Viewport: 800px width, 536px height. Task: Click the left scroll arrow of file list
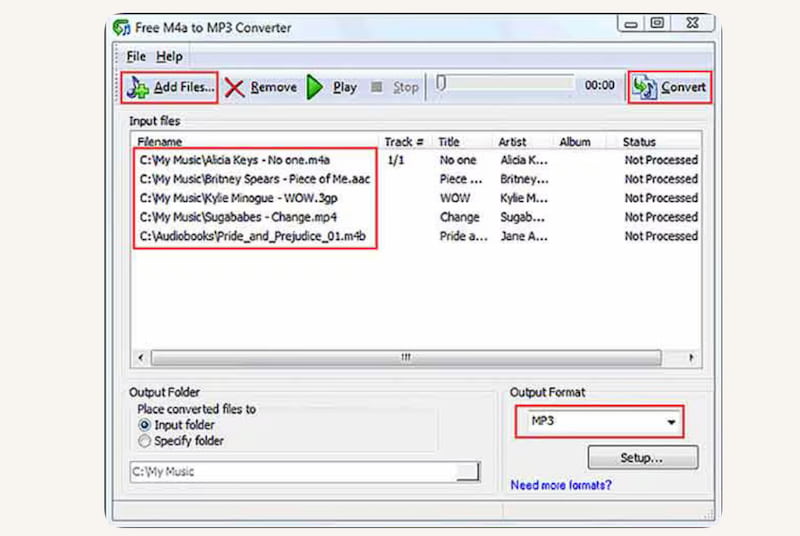click(x=141, y=358)
